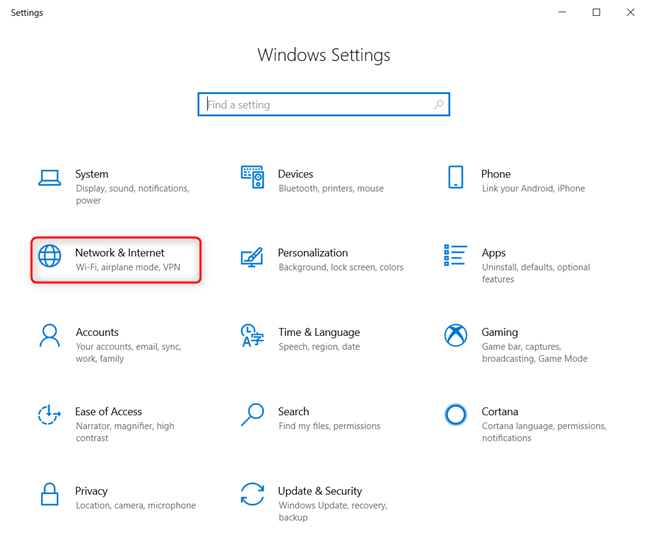Click the Cortana circle icon
Viewport: 648px width, 551px height.
tap(455, 415)
